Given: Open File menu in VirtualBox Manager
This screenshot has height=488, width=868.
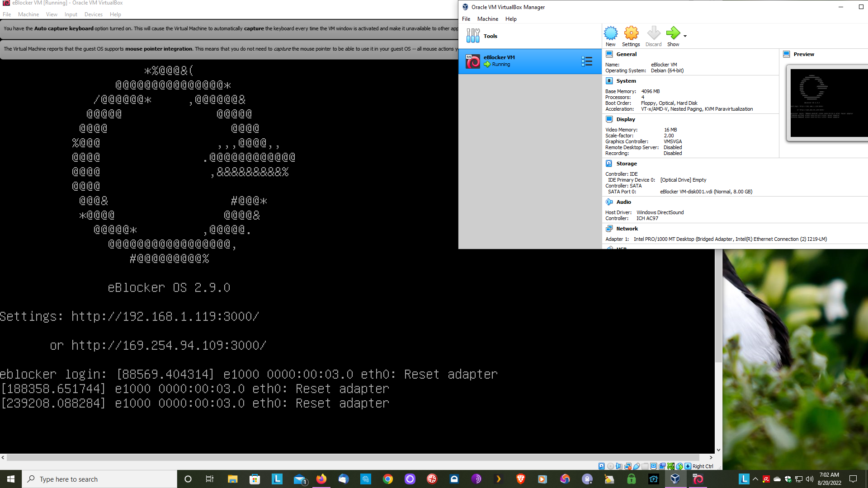Looking at the screenshot, I should [x=466, y=19].
